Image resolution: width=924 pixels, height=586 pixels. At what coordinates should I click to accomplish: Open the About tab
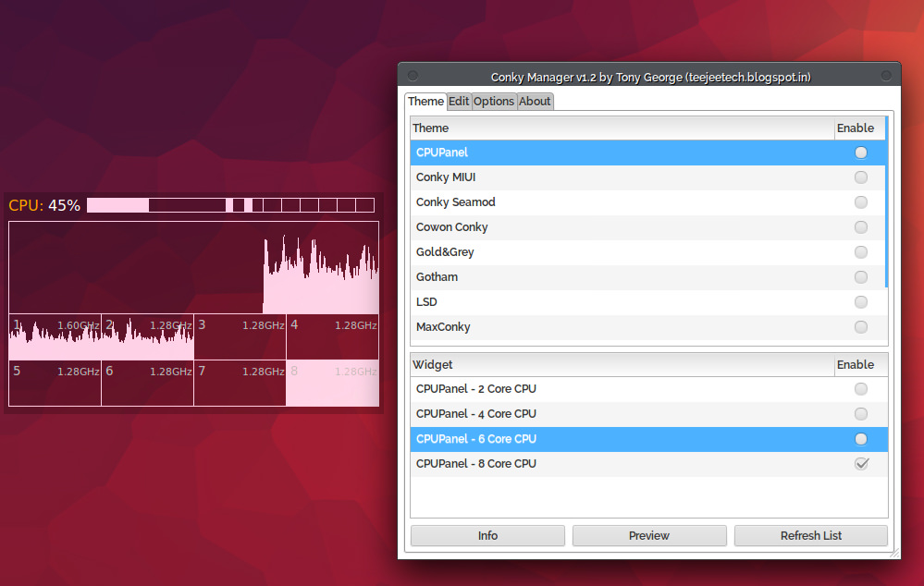tap(535, 102)
